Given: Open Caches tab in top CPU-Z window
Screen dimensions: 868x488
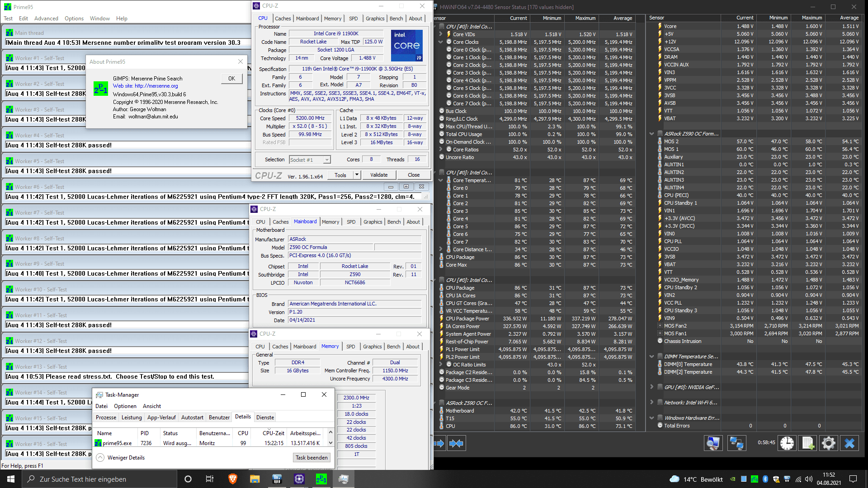Looking at the screenshot, I should 283,19.
